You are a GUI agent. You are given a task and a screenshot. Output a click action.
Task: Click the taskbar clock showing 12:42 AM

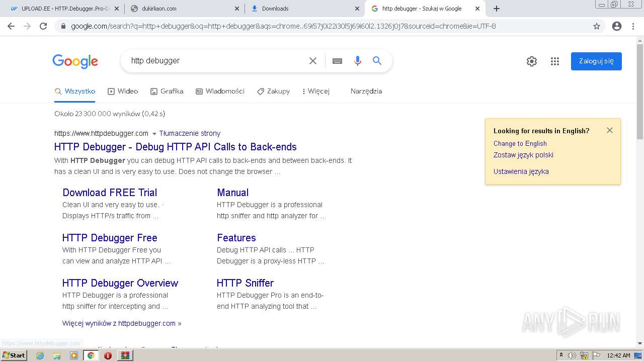618,355
